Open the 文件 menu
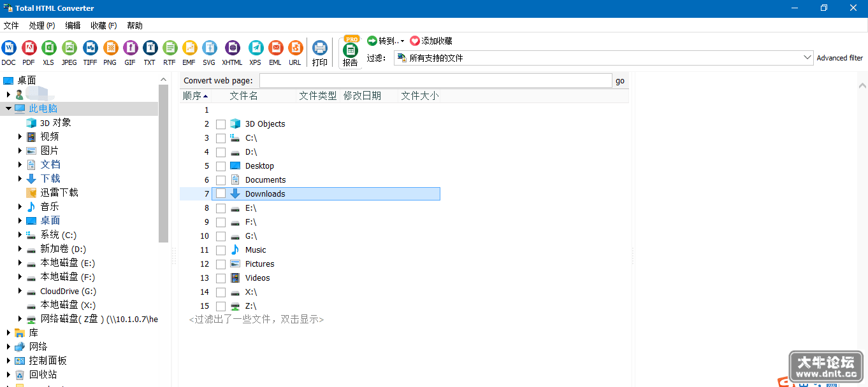The image size is (868, 387). [x=11, y=25]
